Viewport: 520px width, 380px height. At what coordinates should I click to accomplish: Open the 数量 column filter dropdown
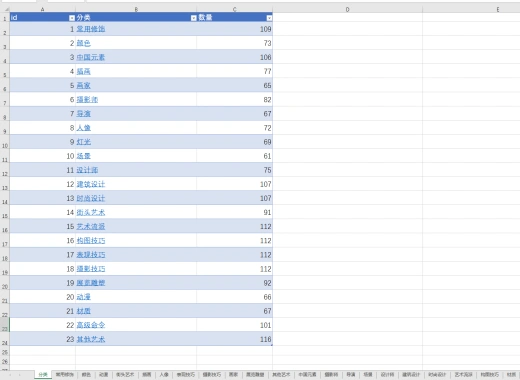(269, 18)
